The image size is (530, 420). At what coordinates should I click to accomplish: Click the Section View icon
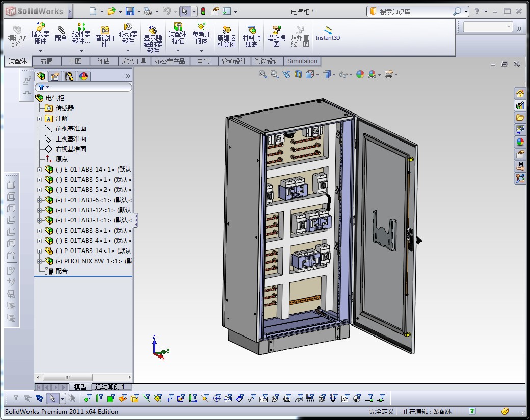pyautogui.click(x=298, y=74)
